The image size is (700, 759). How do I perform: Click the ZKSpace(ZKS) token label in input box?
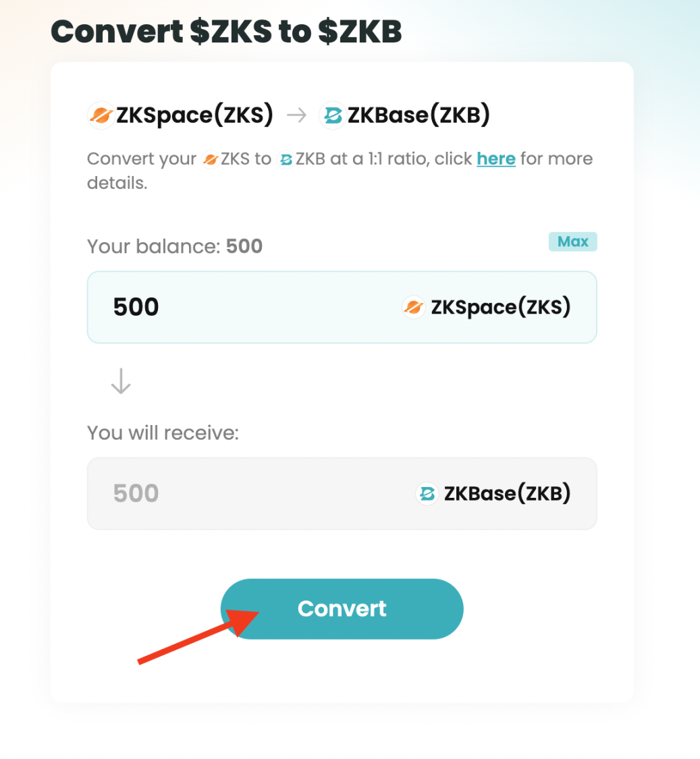pos(501,308)
